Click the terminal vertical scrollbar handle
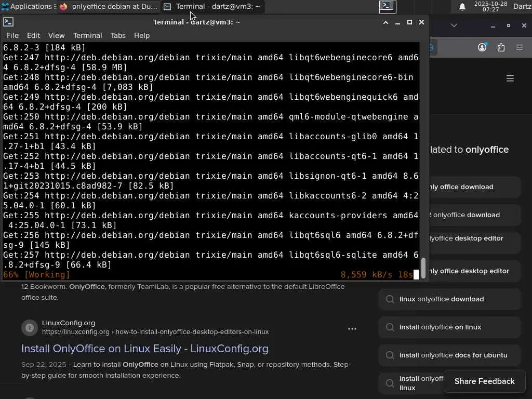The image size is (532, 399). 423,268
